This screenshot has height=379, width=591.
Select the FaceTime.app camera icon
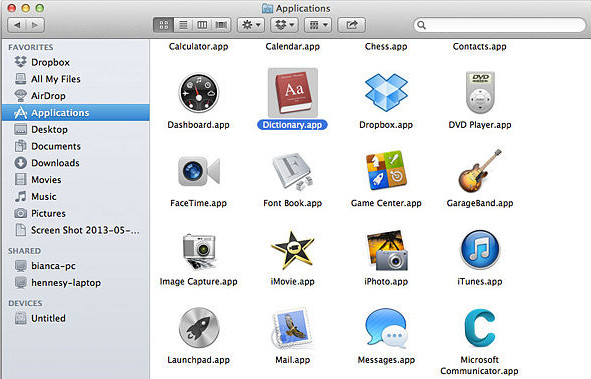(x=199, y=171)
